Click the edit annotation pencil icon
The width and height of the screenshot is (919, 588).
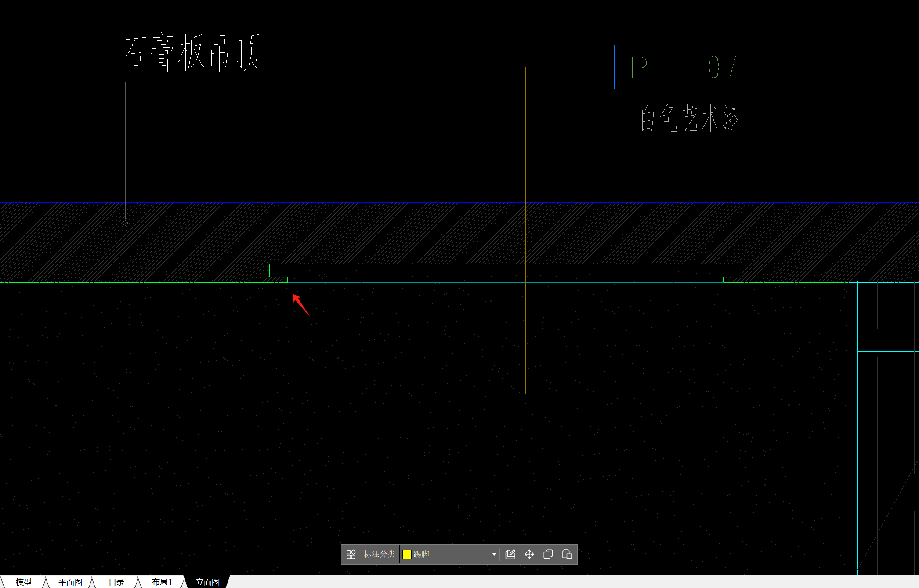click(510, 554)
